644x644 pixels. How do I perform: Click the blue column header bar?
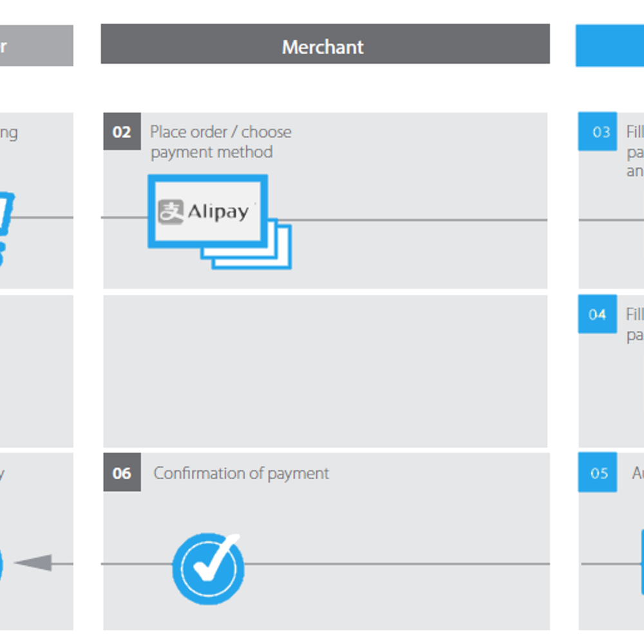tap(610, 46)
